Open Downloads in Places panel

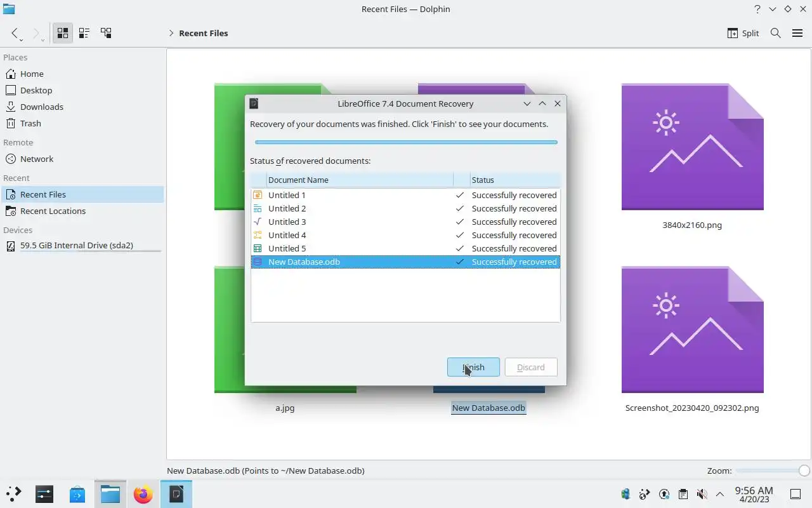pyautogui.click(x=82, y=107)
